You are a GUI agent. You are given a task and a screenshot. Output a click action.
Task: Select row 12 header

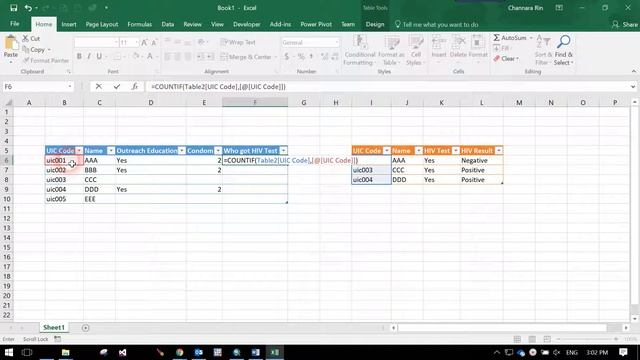pyautogui.click(x=7, y=218)
